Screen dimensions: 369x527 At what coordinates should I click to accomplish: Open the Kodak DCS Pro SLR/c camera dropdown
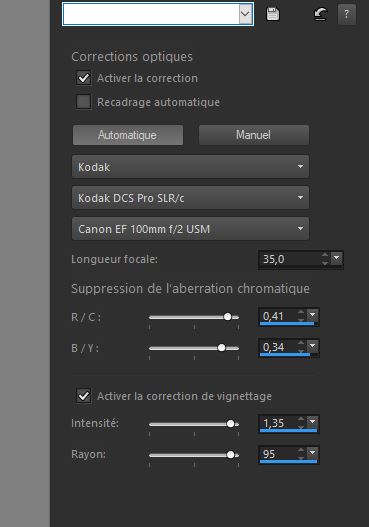click(190, 198)
